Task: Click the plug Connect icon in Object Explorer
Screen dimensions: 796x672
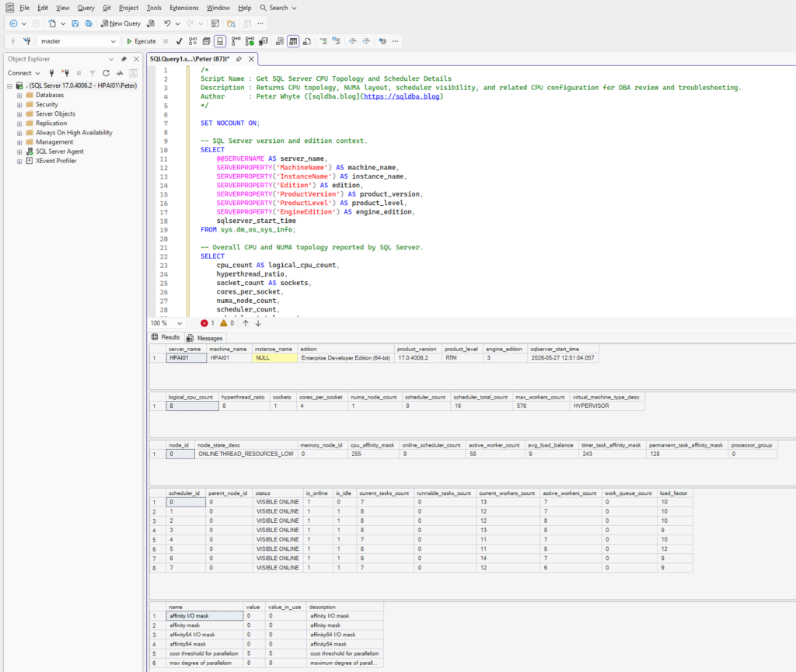Action: click(x=51, y=73)
